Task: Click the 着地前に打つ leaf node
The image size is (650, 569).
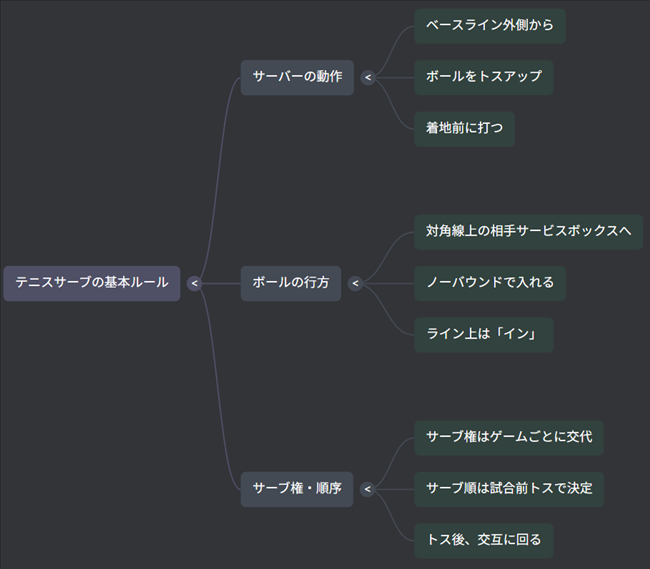Action: 464,129
